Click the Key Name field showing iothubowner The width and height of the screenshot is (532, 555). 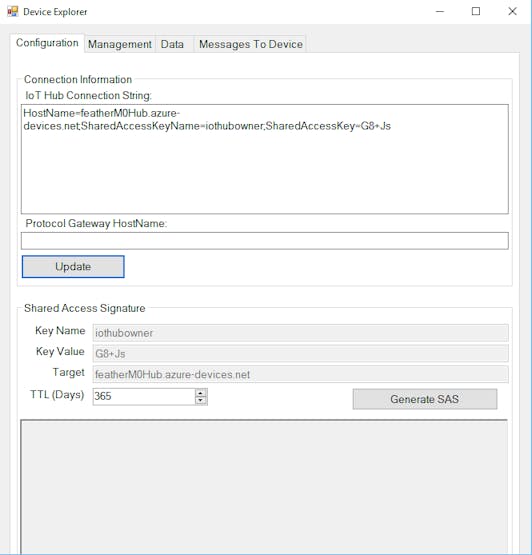tap(301, 333)
